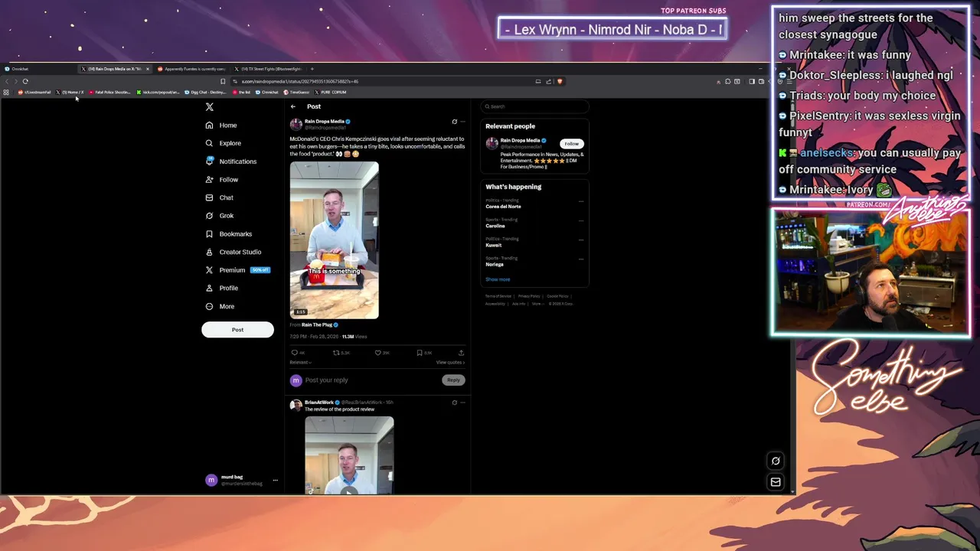Open the Follow page in the sidebar

(221, 180)
